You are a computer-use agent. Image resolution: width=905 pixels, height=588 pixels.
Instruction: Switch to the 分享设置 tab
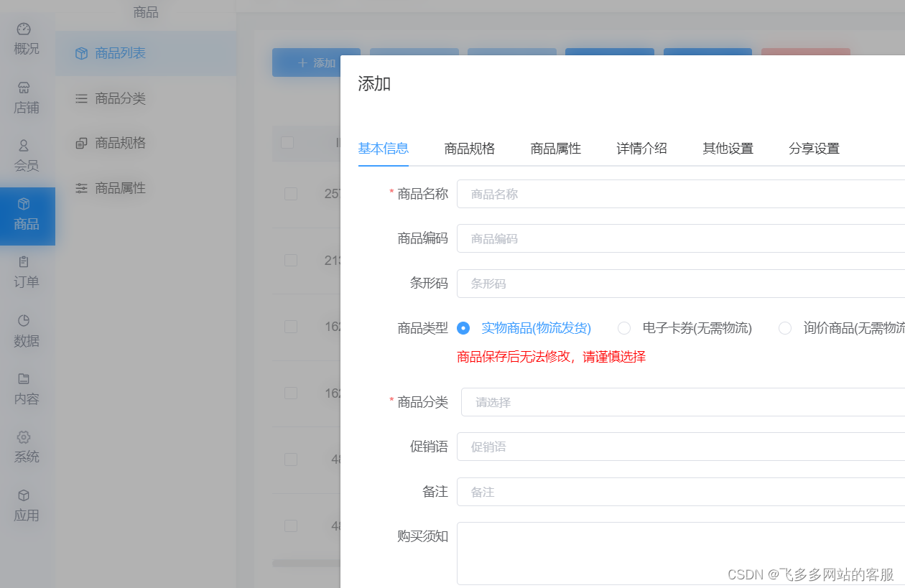pyautogui.click(x=814, y=149)
